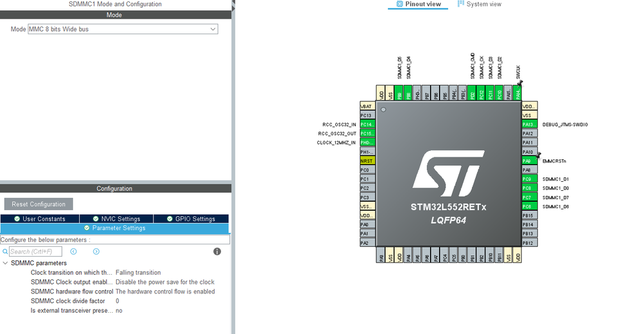
Task: Click the PD2 pin for SDMMC1_CMD
Action: coord(471,93)
